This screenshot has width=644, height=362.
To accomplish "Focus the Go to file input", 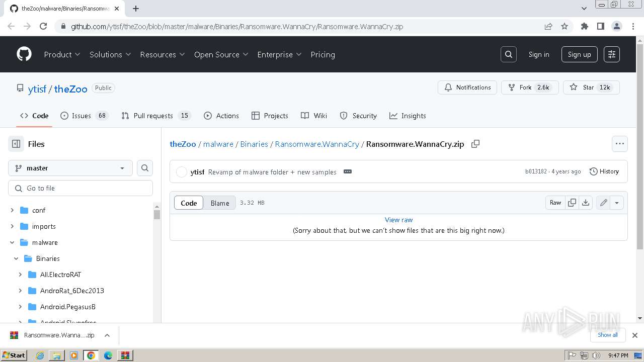I will tap(80, 188).
